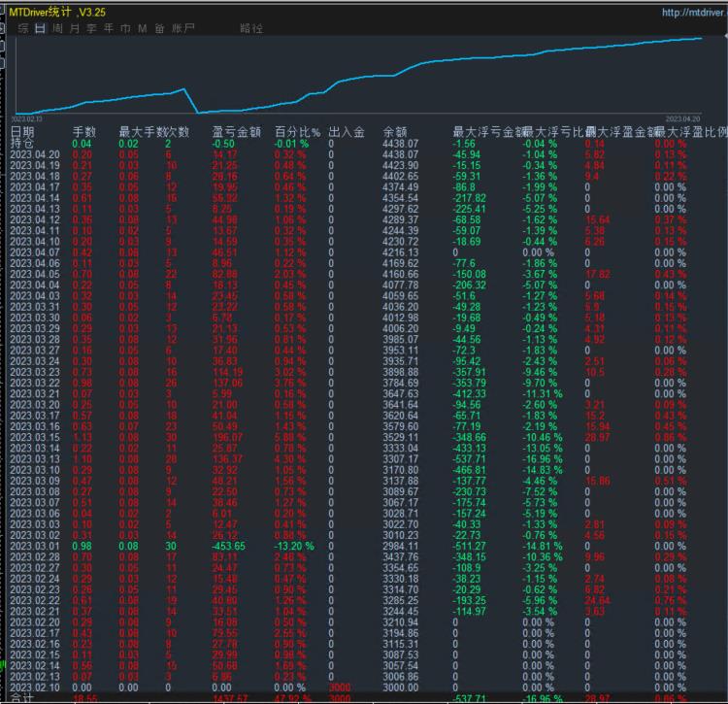Select the 2023.03.13 date row
The image size is (728, 704).
pyautogui.click(x=35, y=458)
